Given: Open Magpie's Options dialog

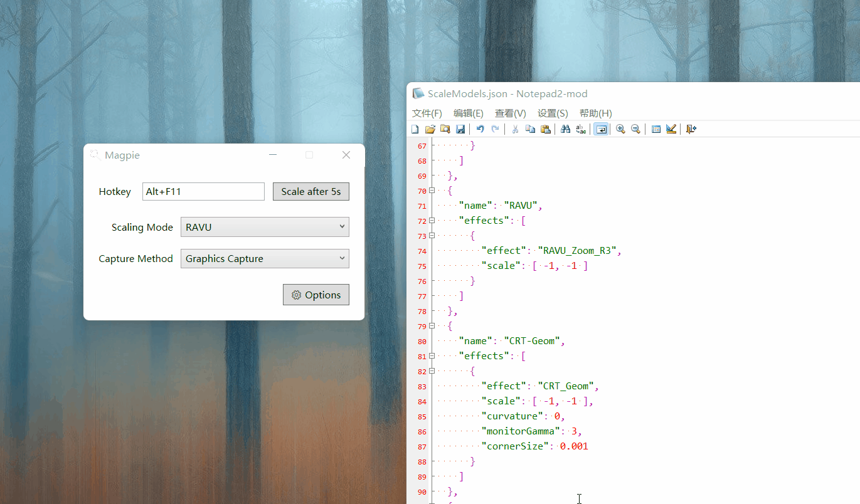Looking at the screenshot, I should click(316, 295).
